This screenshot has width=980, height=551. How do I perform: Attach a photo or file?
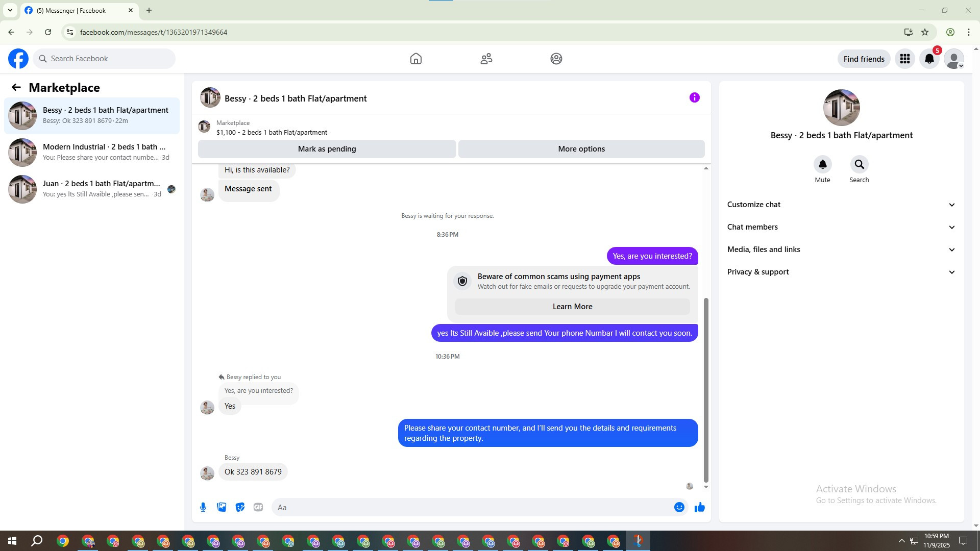(222, 507)
